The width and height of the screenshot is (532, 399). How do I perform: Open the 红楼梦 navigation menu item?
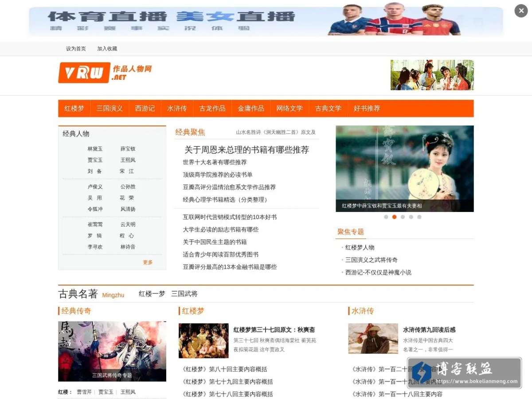click(x=74, y=108)
